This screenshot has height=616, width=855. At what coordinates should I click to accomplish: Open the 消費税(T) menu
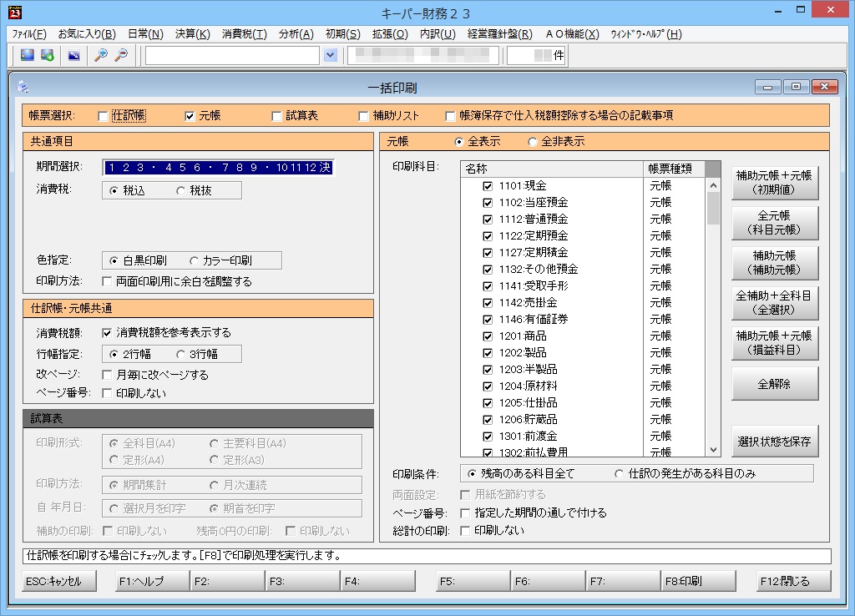click(245, 33)
